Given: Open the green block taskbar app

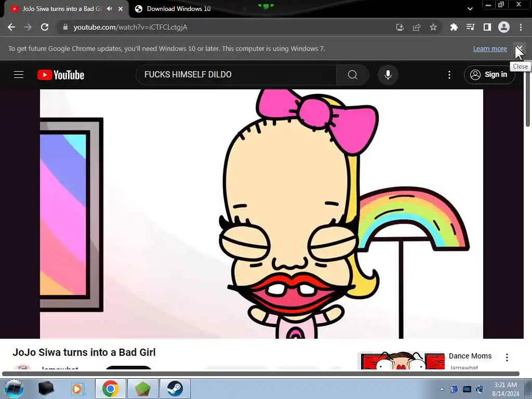Looking at the screenshot, I should pos(143,389).
